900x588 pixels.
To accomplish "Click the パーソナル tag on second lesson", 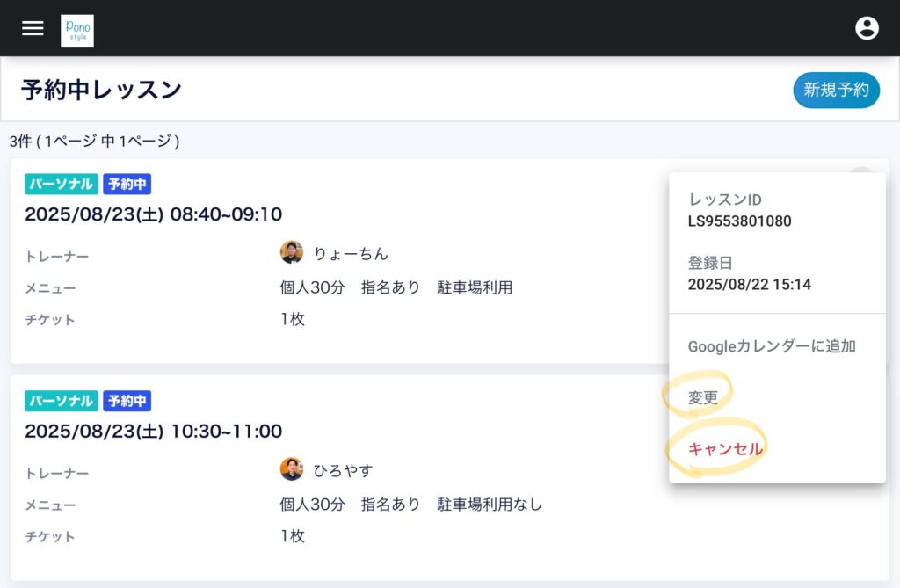I will 62,401.
